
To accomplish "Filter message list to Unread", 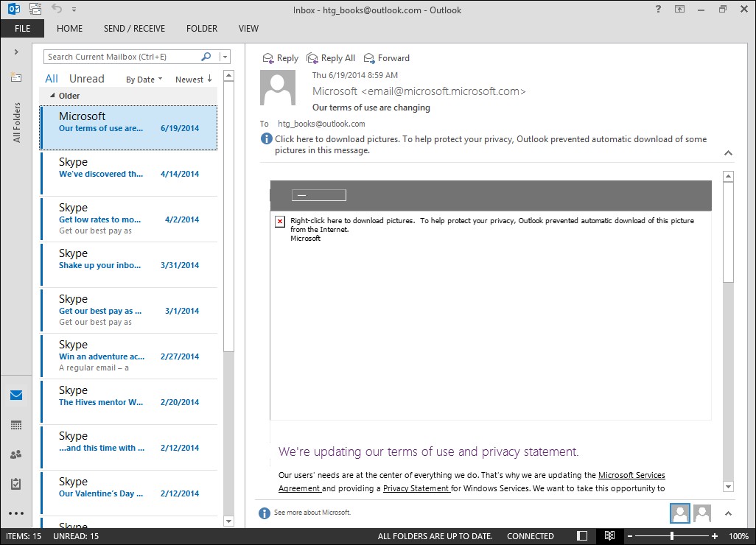I will (x=87, y=79).
